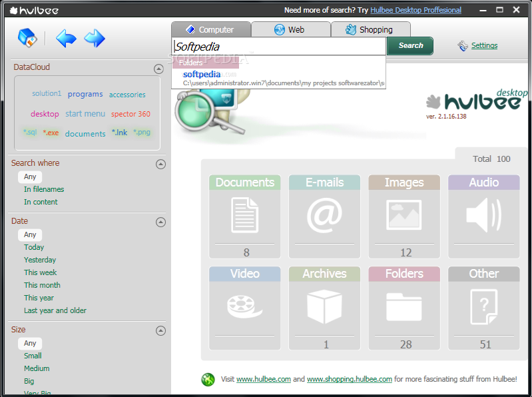Screen dimensions: 532x397
Task: Filter date by Last year and older
Action: 55,310
